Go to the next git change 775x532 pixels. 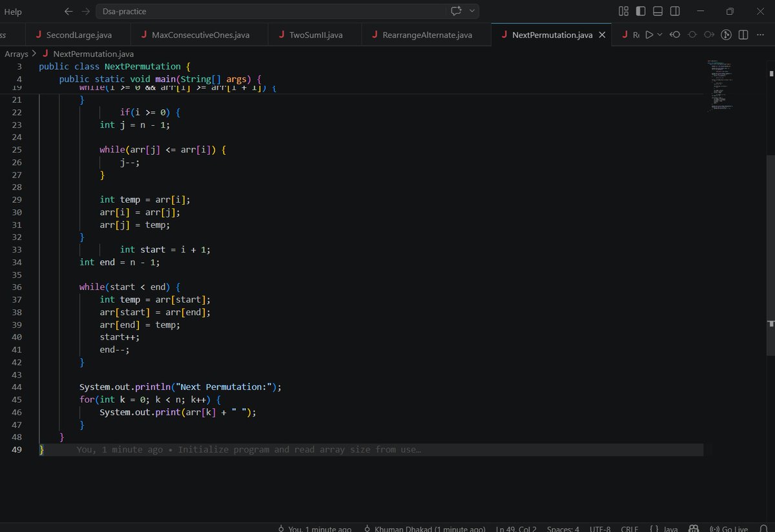[708, 35]
